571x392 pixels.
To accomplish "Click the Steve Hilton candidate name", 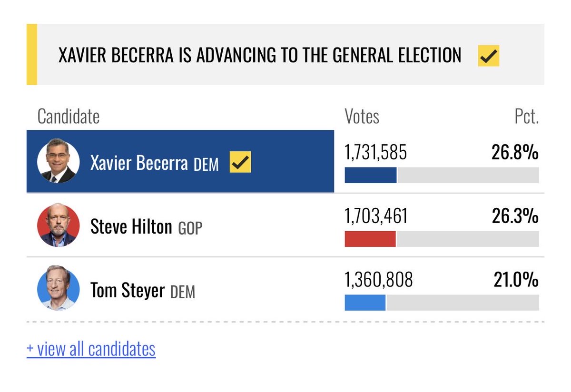I will [131, 226].
